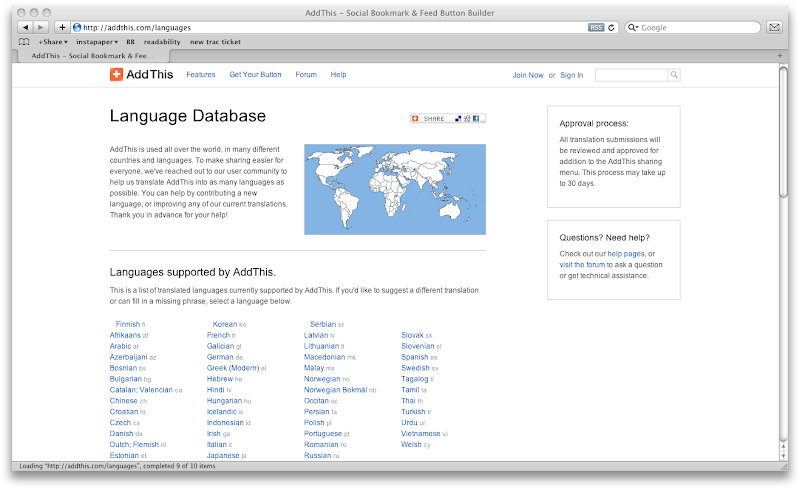Select the AddThis Social Bookmark tab
The height and width of the screenshot is (489, 800).
click(x=93, y=56)
